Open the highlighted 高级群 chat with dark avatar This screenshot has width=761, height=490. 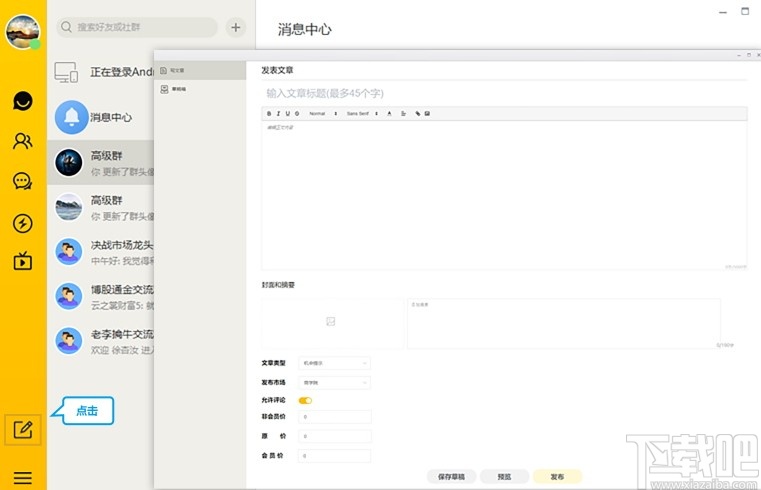pyautogui.click(x=100, y=163)
